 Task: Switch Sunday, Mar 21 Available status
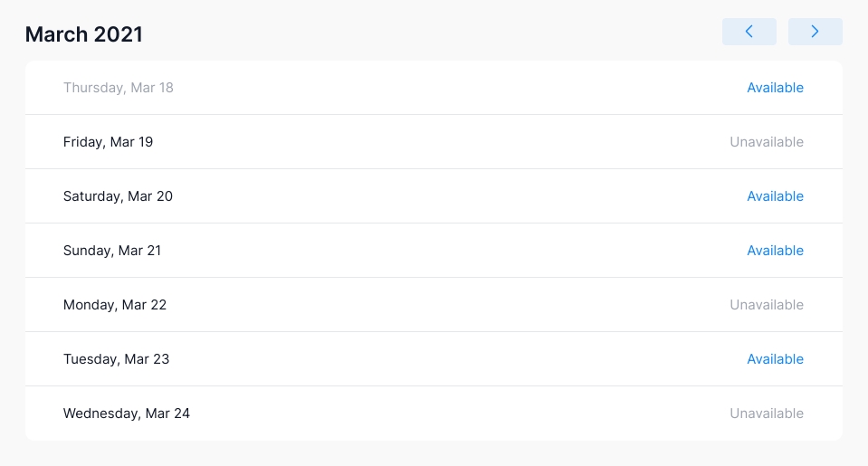click(x=775, y=251)
